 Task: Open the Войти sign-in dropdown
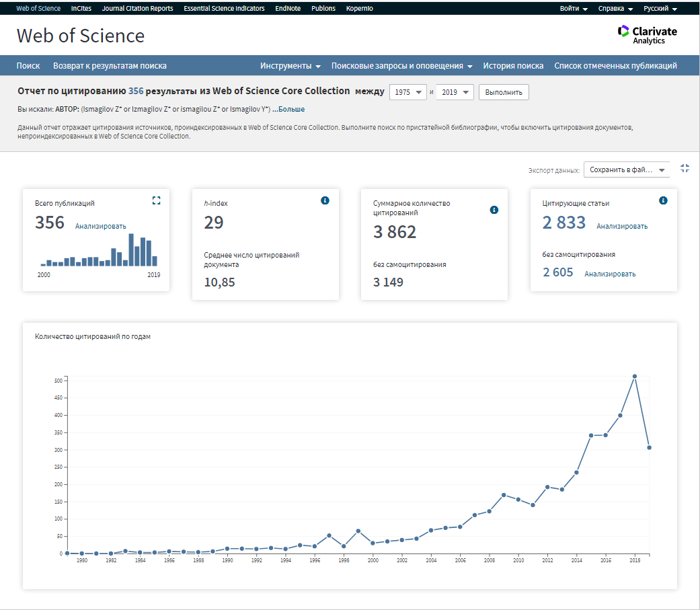click(574, 9)
